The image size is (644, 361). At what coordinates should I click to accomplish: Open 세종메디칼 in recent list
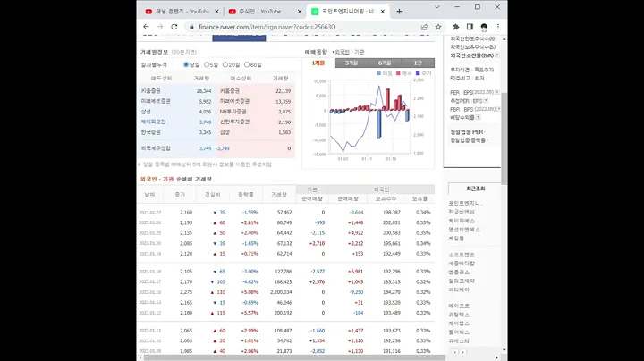pos(462,264)
